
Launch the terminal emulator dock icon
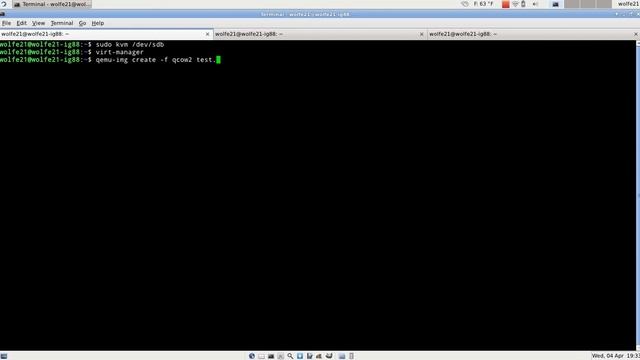pyautogui.click(x=271, y=356)
